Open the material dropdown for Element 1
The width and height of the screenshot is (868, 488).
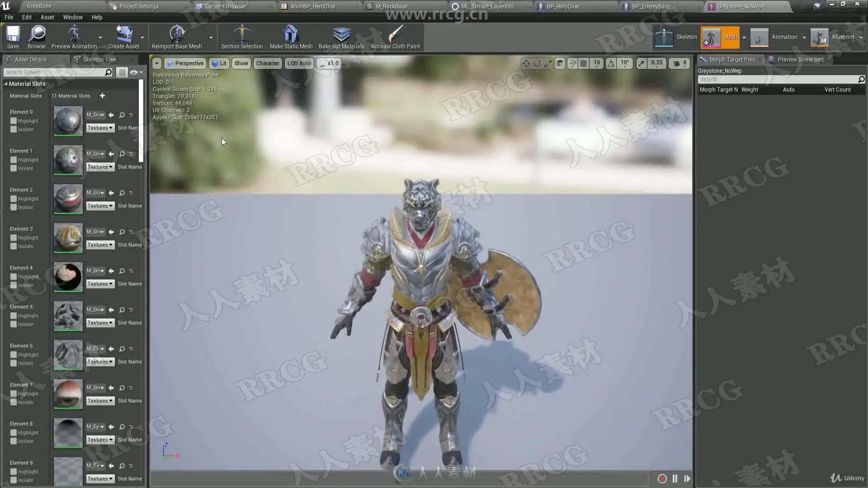96,154
